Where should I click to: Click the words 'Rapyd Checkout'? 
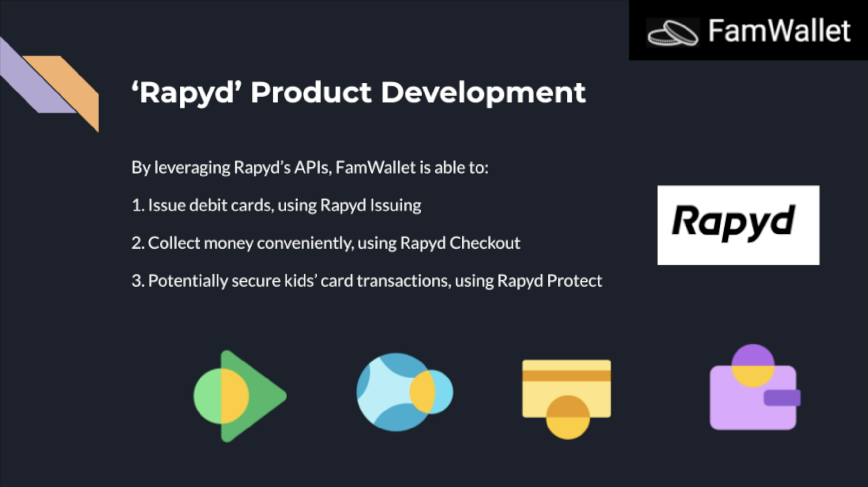point(460,243)
